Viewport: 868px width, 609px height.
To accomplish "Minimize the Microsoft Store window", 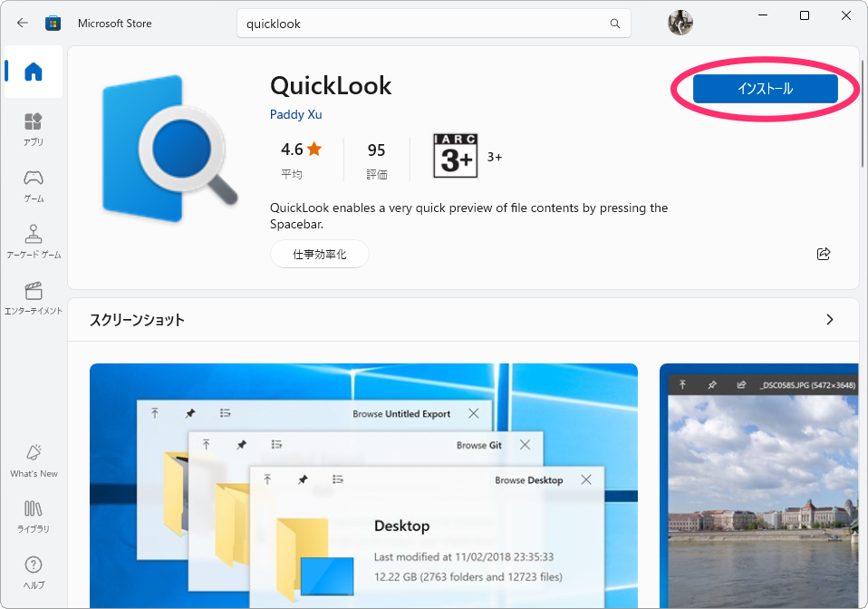I will tap(763, 15).
